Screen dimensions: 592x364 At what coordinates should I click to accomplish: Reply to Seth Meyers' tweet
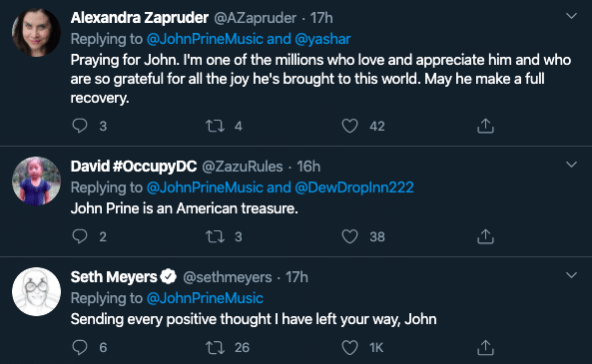[80, 347]
